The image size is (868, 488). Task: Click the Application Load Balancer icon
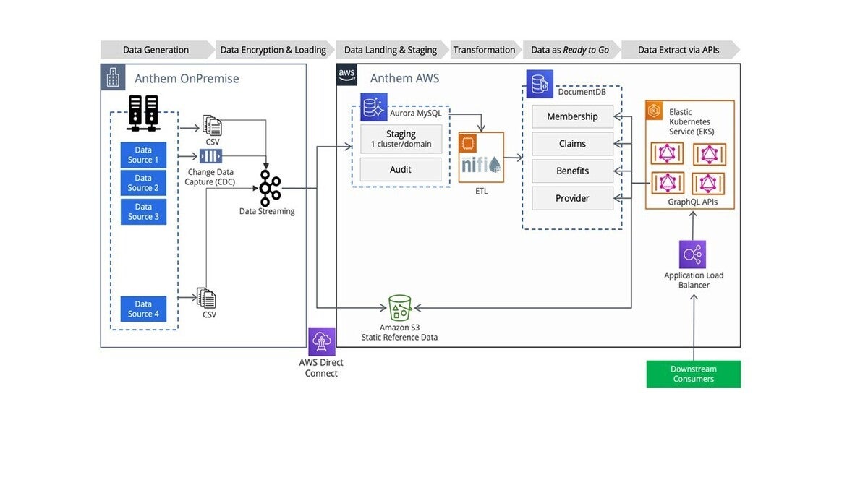click(692, 254)
